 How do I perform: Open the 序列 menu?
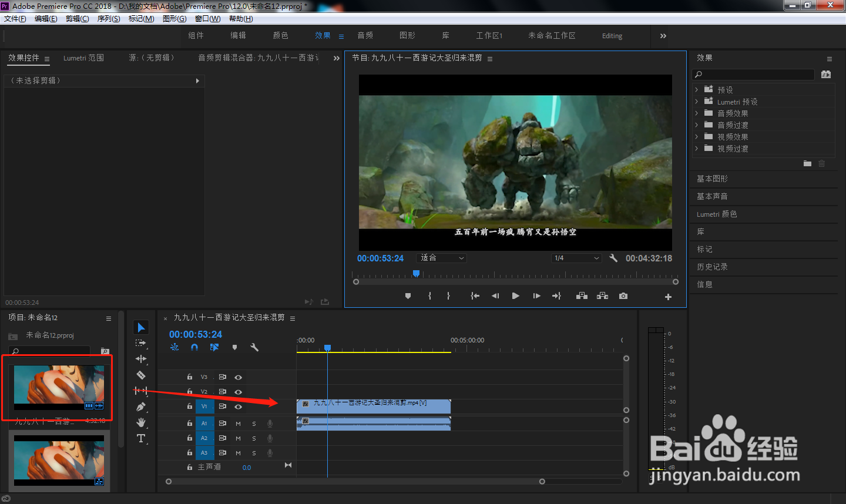109,19
